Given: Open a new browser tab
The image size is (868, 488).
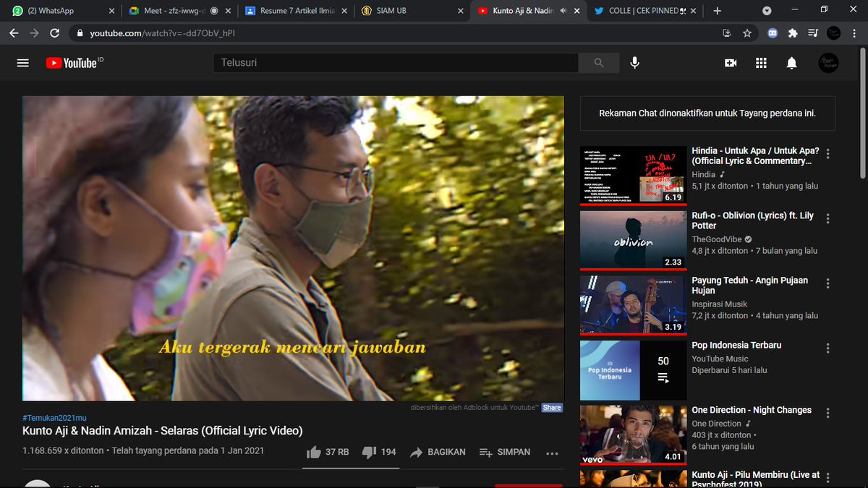Looking at the screenshot, I should pos(717,11).
